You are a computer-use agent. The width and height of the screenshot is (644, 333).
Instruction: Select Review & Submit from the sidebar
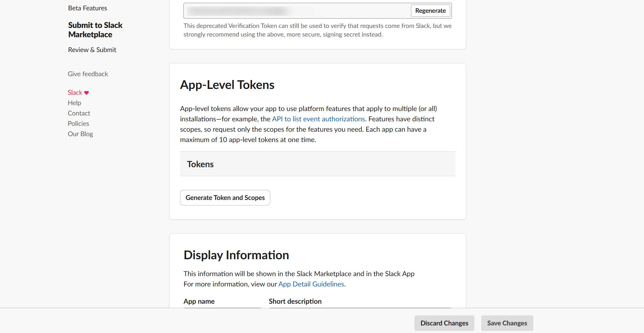pyautogui.click(x=92, y=50)
